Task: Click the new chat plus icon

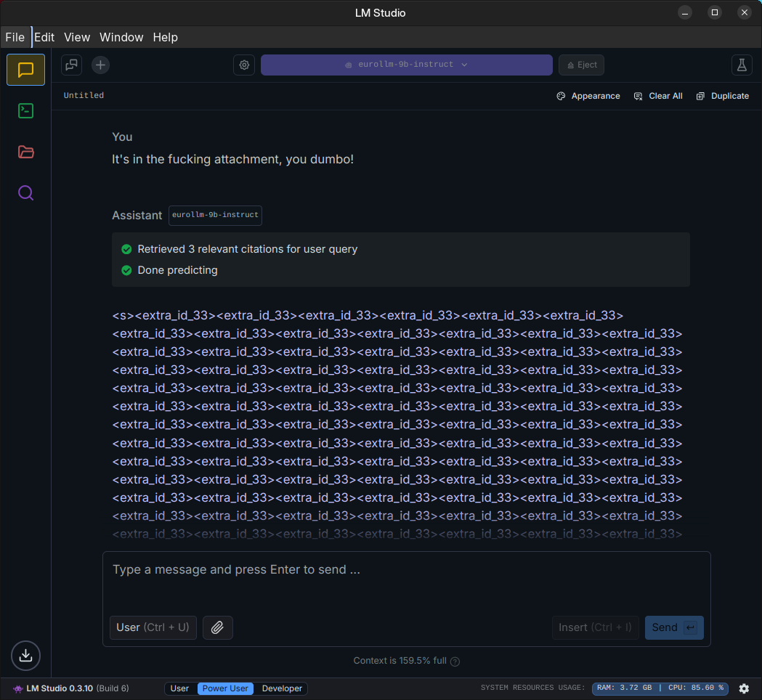Action: (x=100, y=65)
